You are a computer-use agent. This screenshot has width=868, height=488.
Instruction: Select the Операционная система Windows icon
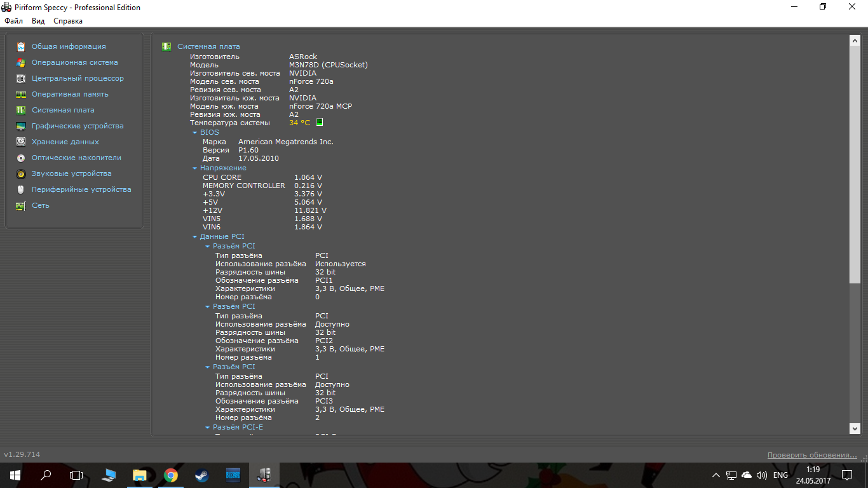tap(21, 62)
